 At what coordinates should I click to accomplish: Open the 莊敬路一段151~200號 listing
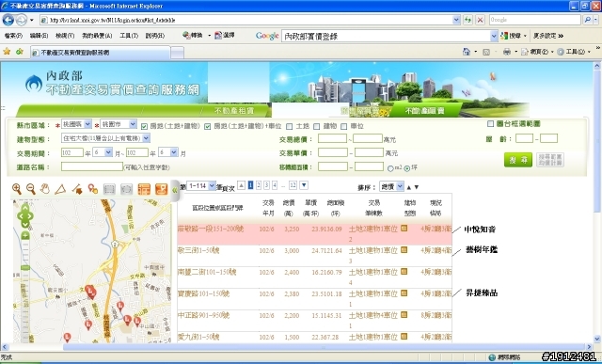(211, 229)
